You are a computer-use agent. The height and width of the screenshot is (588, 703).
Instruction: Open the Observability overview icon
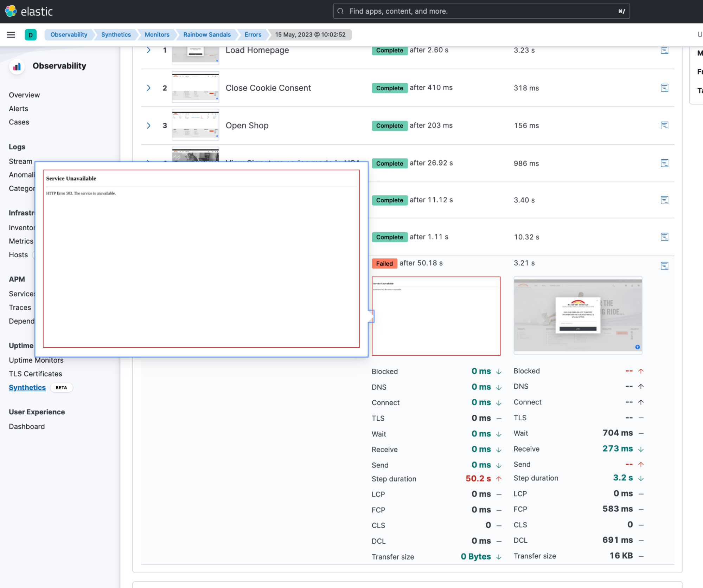[17, 65]
